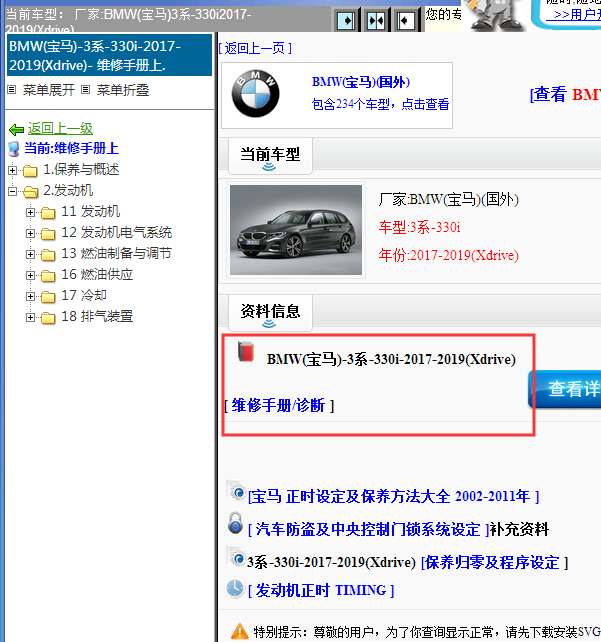Click the folder icon of 13 燃油制备与调节
The image size is (601, 642).
click(48, 255)
